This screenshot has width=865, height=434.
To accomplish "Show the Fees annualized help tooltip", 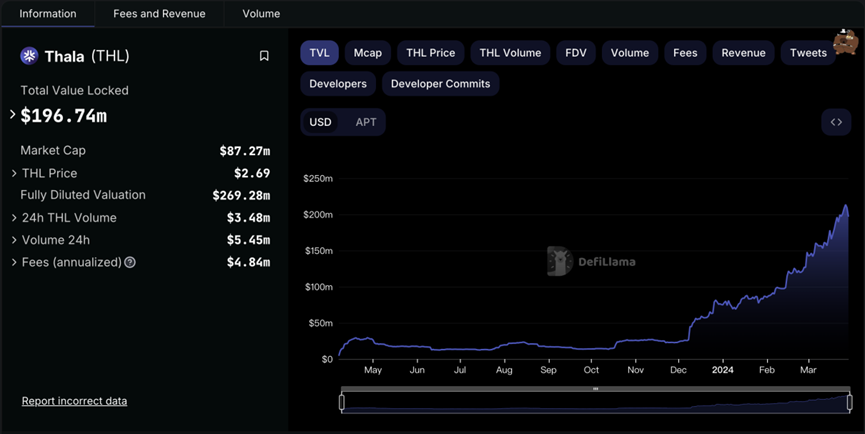I will (x=130, y=262).
